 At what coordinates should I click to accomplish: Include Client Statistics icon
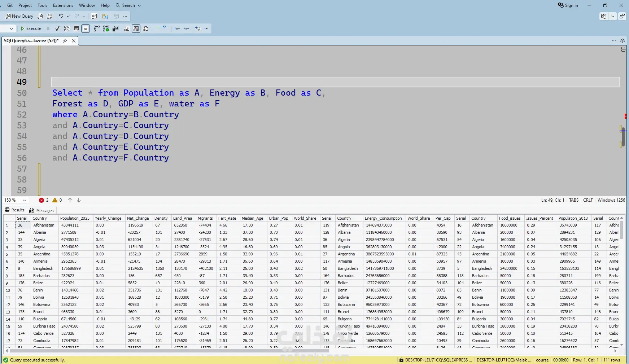(x=115, y=28)
